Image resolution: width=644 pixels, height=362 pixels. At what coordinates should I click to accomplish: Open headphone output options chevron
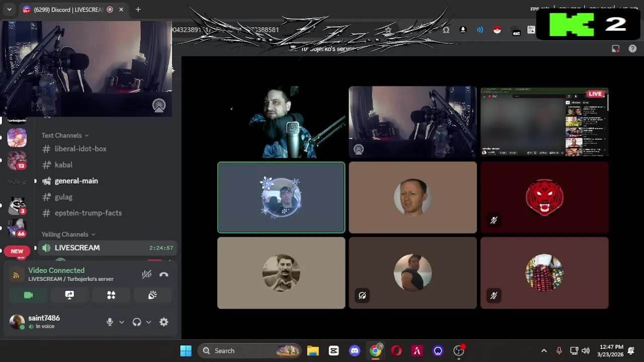pos(148,322)
